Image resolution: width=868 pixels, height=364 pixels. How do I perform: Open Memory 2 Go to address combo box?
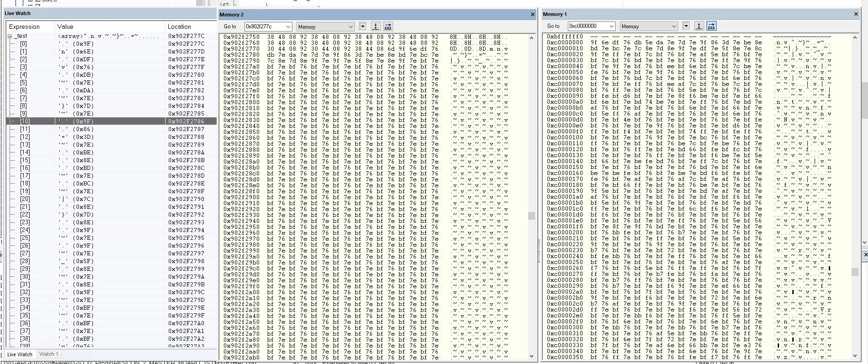[268, 26]
